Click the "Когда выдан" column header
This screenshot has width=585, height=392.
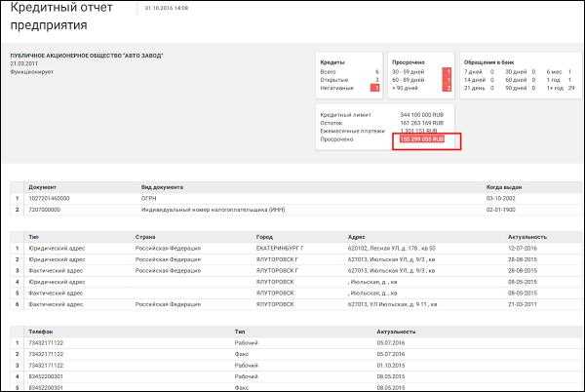(x=506, y=186)
